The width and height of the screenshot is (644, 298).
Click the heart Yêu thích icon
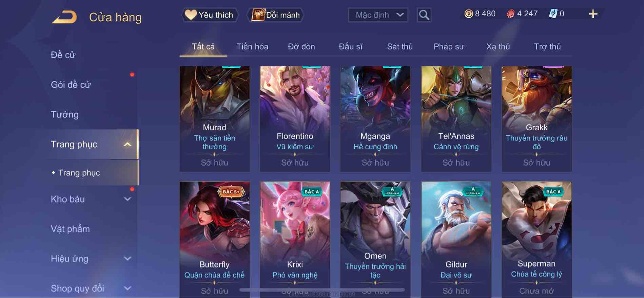click(191, 15)
